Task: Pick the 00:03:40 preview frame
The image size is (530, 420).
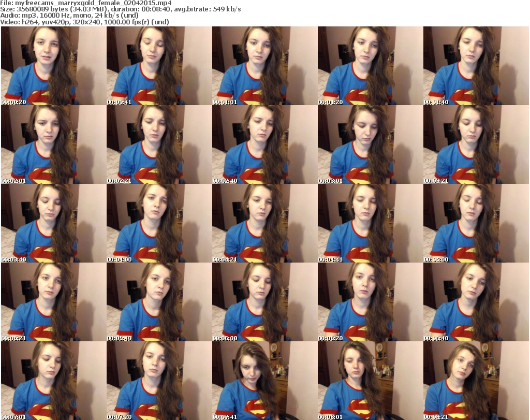Action: (x=54, y=223)
